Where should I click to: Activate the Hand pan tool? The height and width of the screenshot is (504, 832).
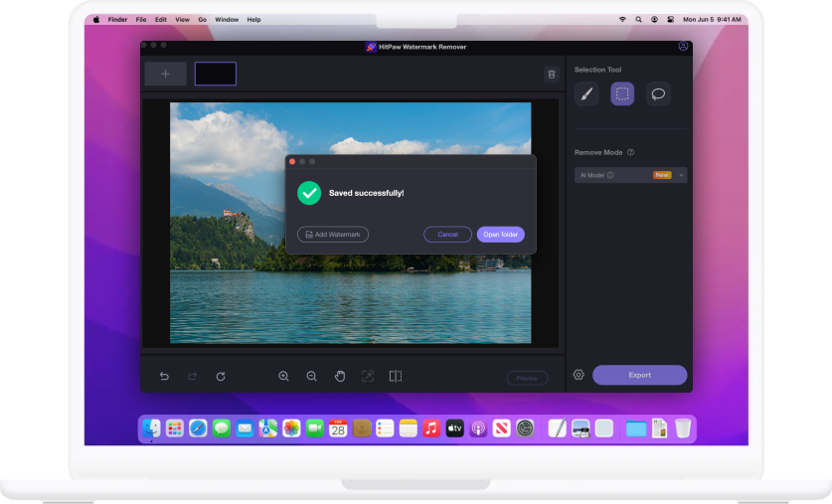(x=339, y=377)
